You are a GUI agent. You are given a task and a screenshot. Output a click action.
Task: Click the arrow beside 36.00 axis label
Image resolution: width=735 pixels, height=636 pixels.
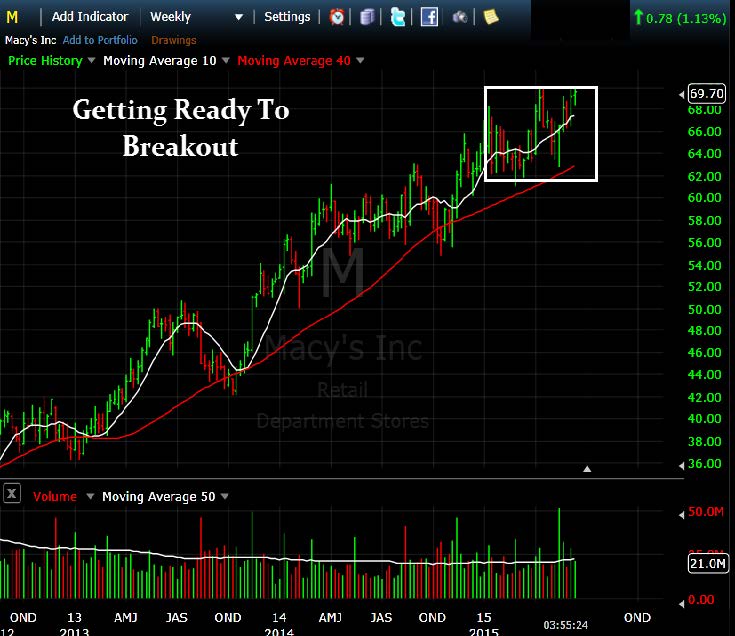tap(682, 465)
